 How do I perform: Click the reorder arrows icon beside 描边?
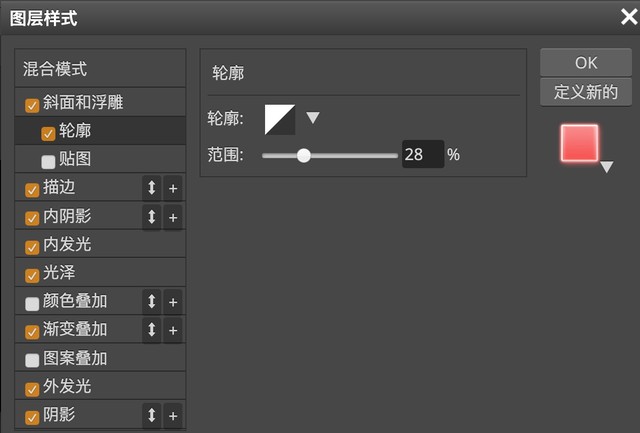click(x=152, y=188)
